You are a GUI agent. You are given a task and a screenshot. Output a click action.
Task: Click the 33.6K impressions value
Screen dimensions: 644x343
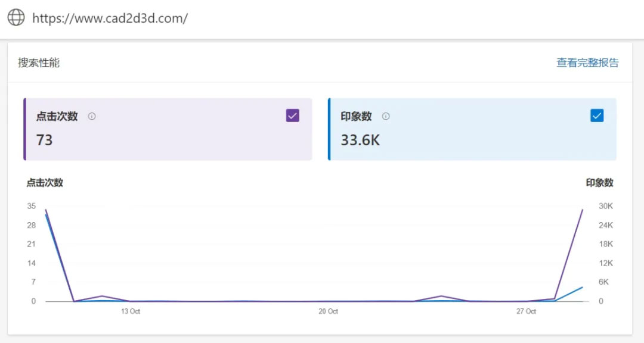(360, 141)
